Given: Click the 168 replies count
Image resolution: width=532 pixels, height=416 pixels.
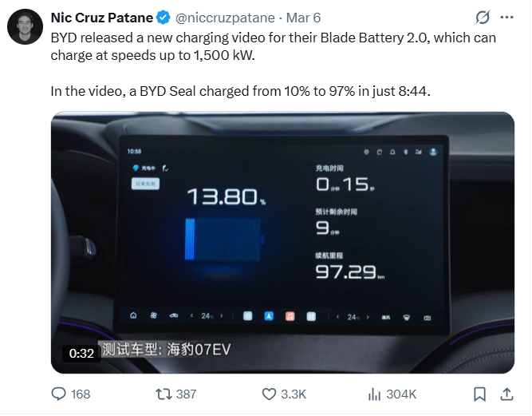Looking at the screenshot, I should pos(81,394).
